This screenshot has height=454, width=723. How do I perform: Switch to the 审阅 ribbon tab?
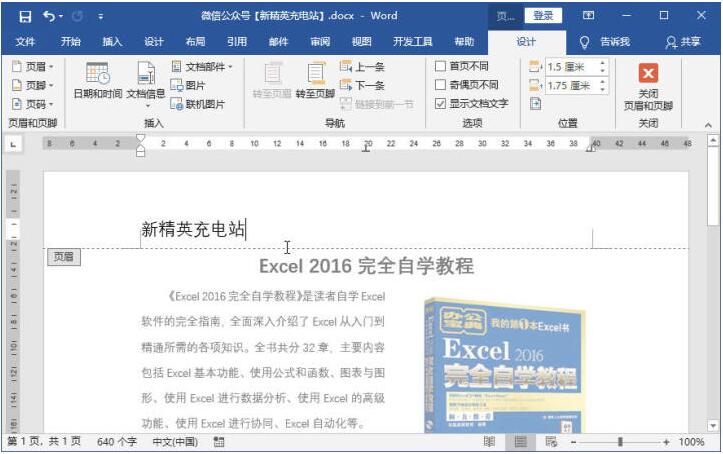click(x=320, y=41)
